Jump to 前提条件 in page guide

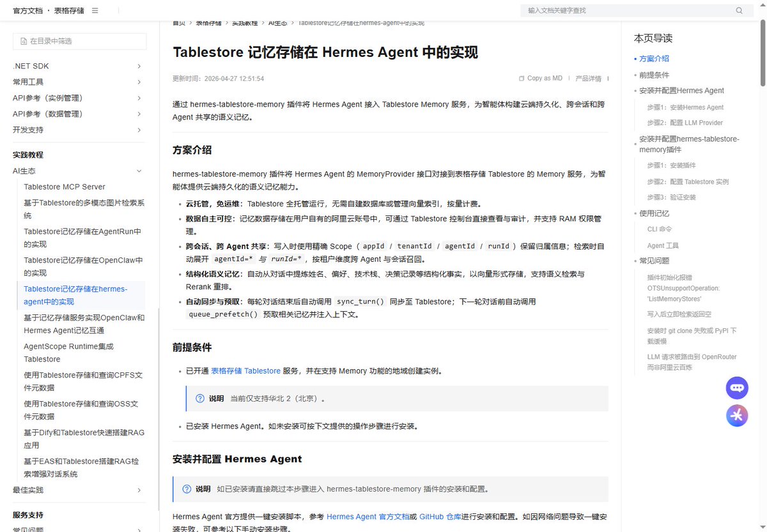[654, 75]
